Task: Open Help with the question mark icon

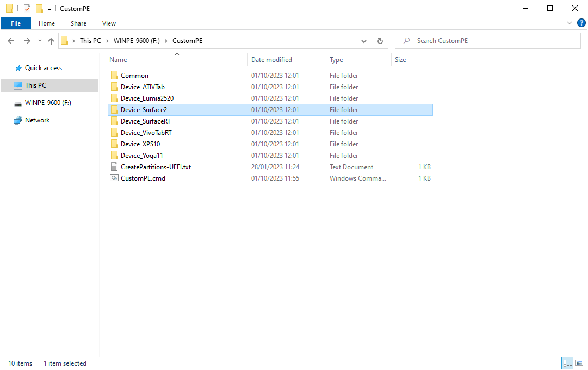Action: point(581,23)
